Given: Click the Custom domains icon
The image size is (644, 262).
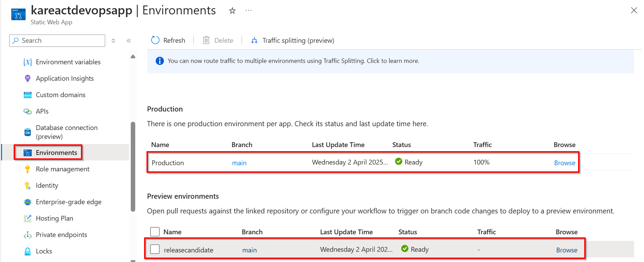Looking at the screenshot, I should coord(28,95).
